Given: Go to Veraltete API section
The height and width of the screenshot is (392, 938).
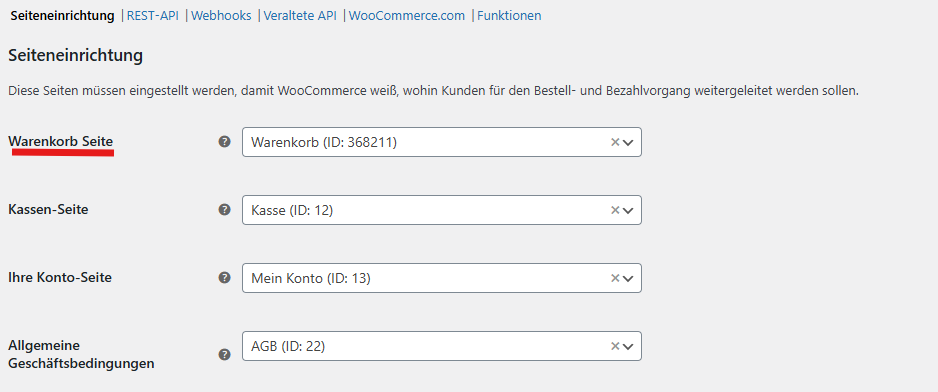Looking at the screenshot, I should 300,16.
